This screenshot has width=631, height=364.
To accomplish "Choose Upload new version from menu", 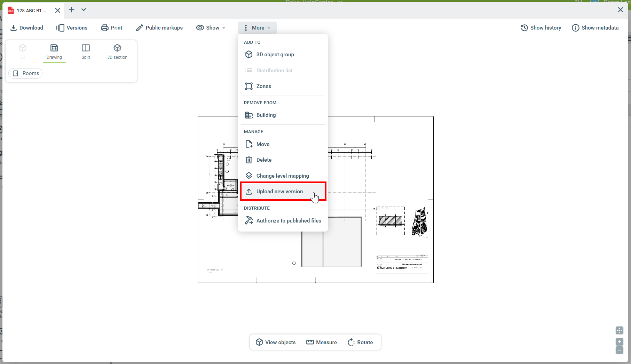I will point(279,192).
